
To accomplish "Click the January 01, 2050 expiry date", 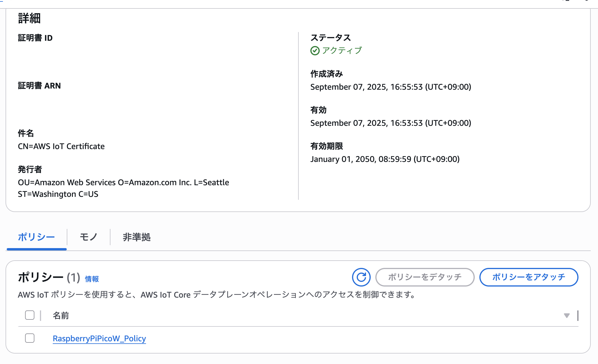I will (385, 159).
